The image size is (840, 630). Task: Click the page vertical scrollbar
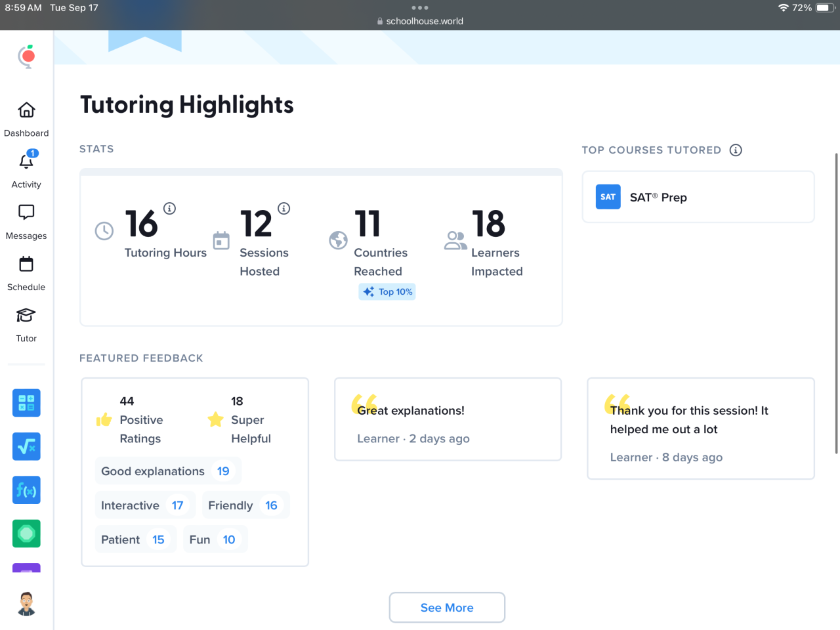pos(836,303)
